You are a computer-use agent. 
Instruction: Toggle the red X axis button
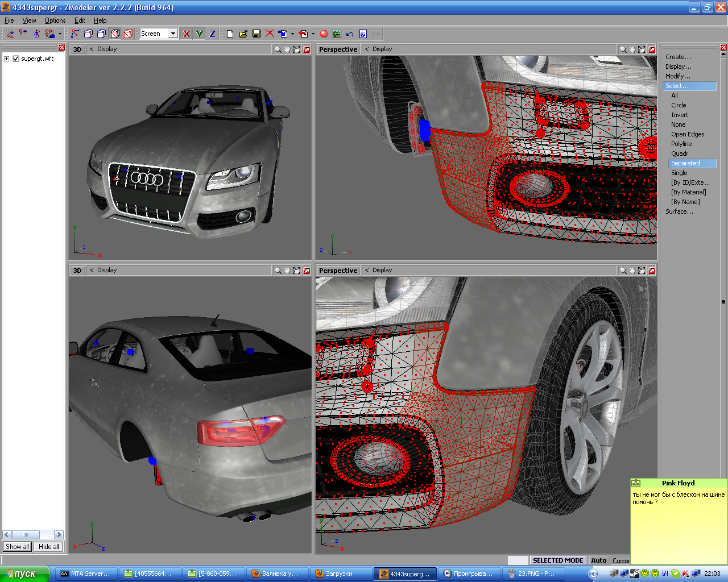[x=186, y=34]
